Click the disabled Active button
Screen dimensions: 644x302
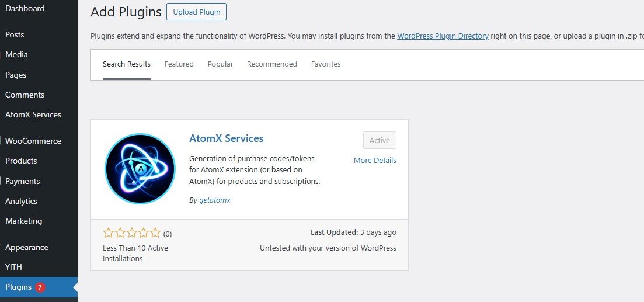[380, 141]
